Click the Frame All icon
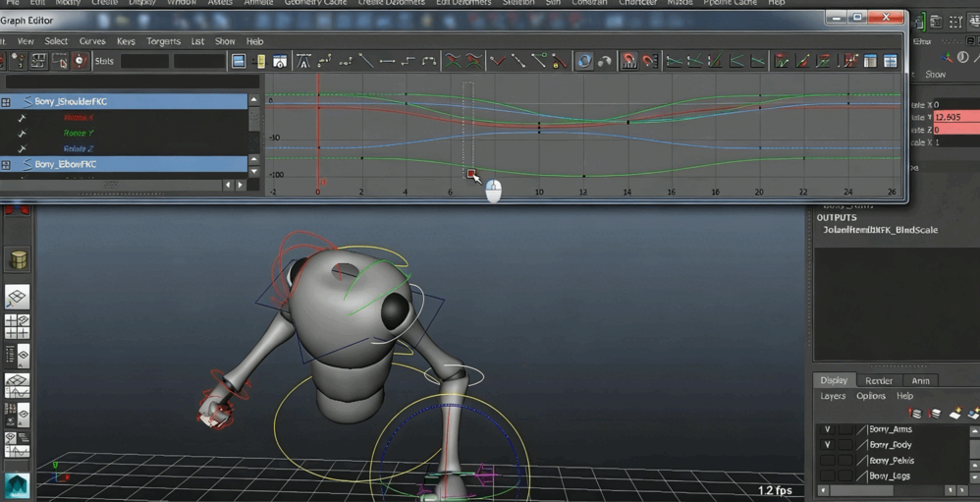 click(x=239, y=61)
